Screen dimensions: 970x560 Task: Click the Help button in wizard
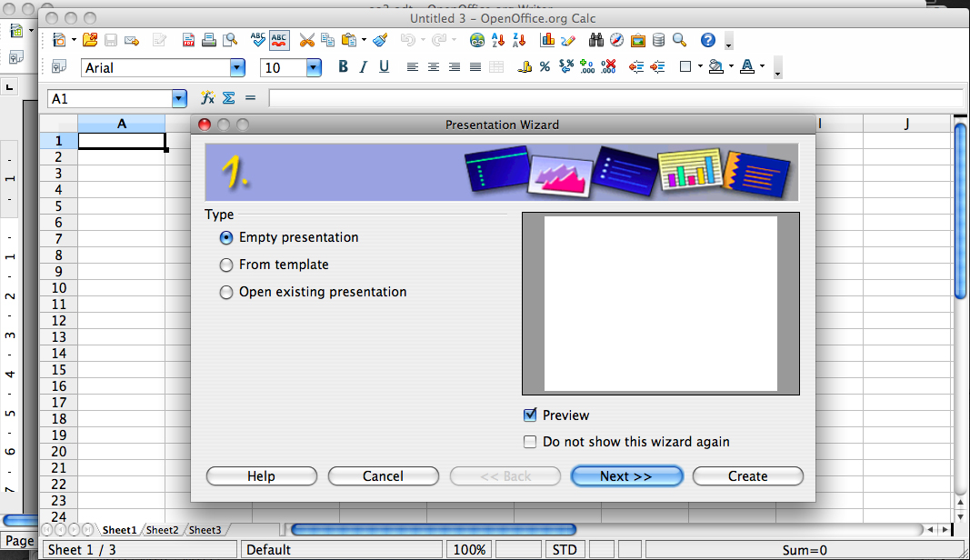click(261, 475)
